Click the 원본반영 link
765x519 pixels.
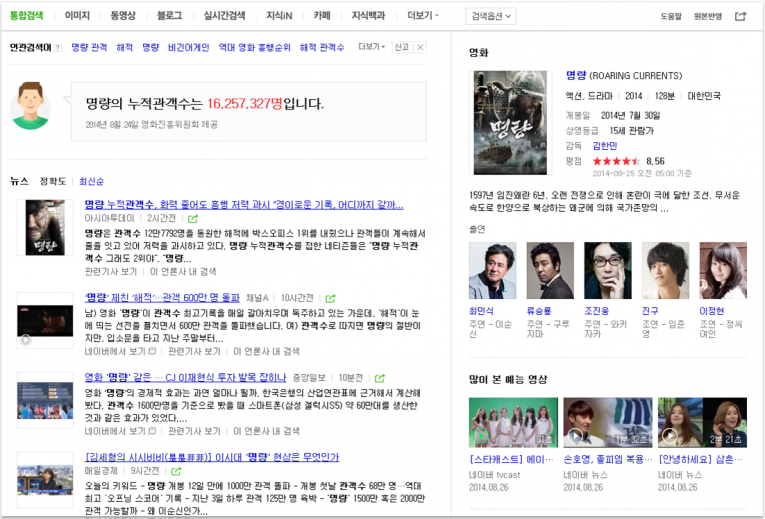[x=708, y=17]
